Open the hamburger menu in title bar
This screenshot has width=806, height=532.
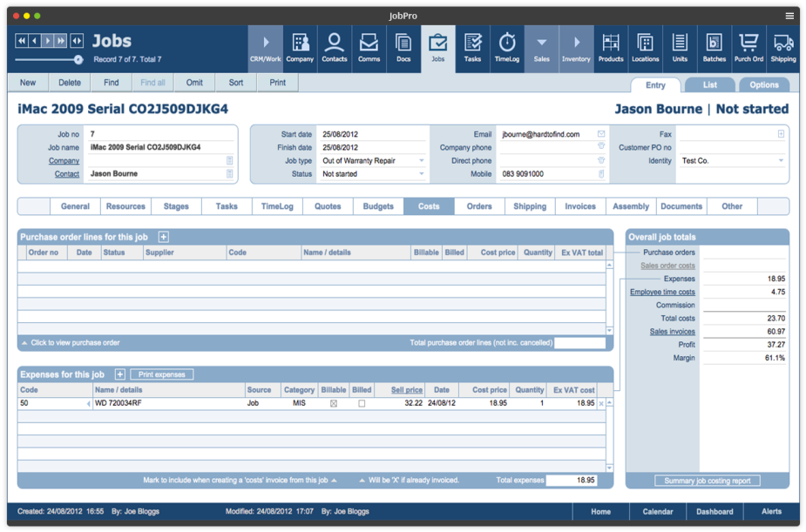coord(789,16)
